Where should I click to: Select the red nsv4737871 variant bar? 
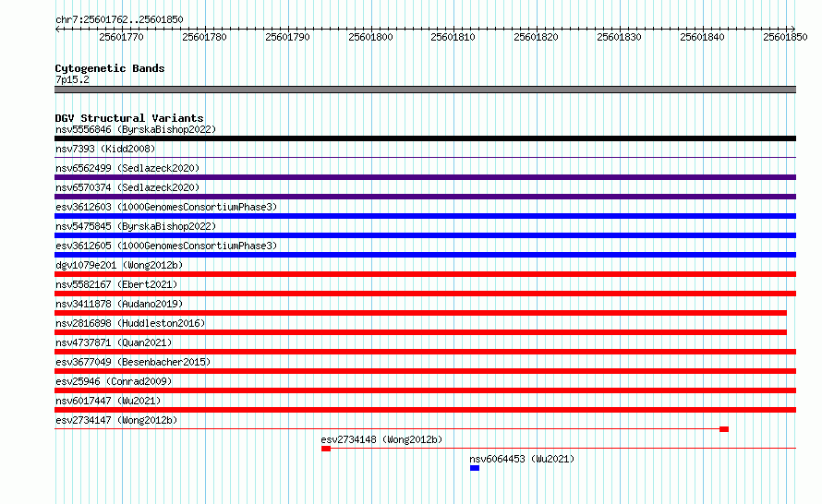pos(425,352)
